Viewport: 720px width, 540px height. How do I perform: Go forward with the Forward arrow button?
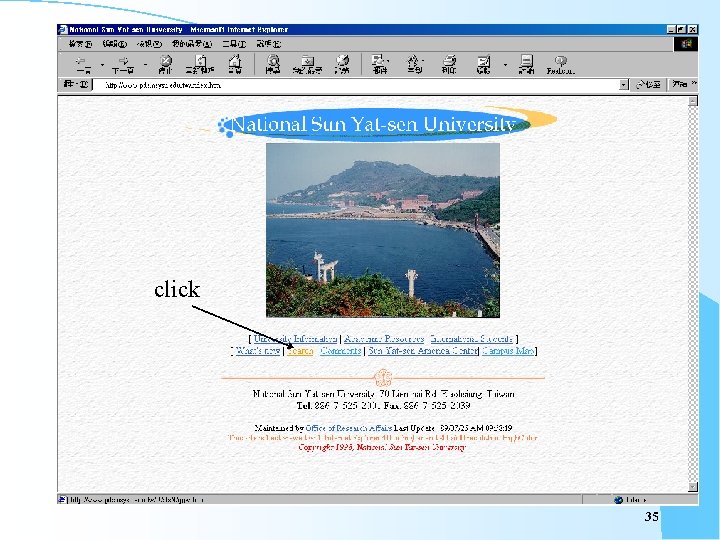(123, 64)
